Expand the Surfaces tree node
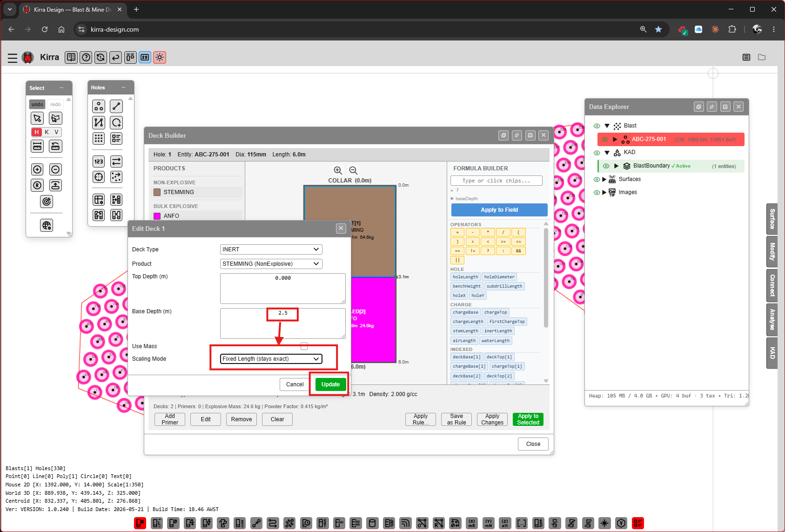 [x=604, y=179]
